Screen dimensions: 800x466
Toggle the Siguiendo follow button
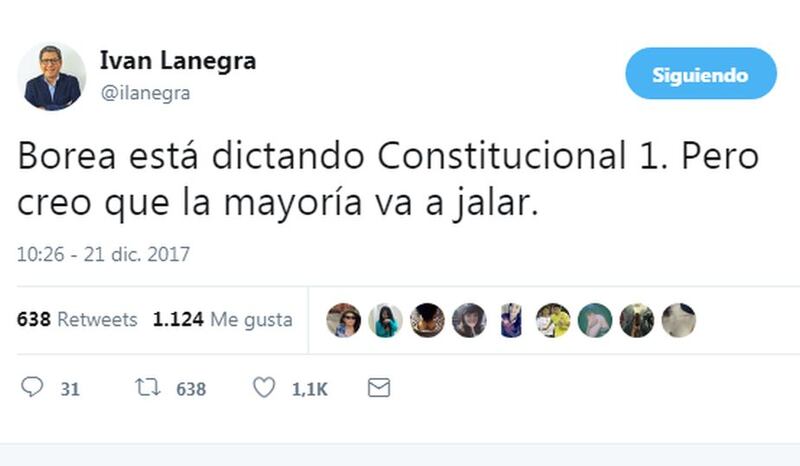pos(701,73)
